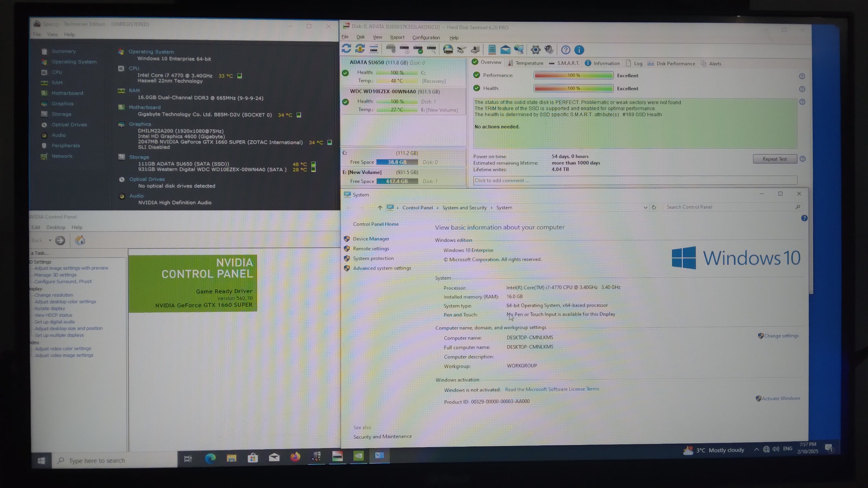Click the C: drive Free Space bar
868x488 pixels.
(397, 162)
